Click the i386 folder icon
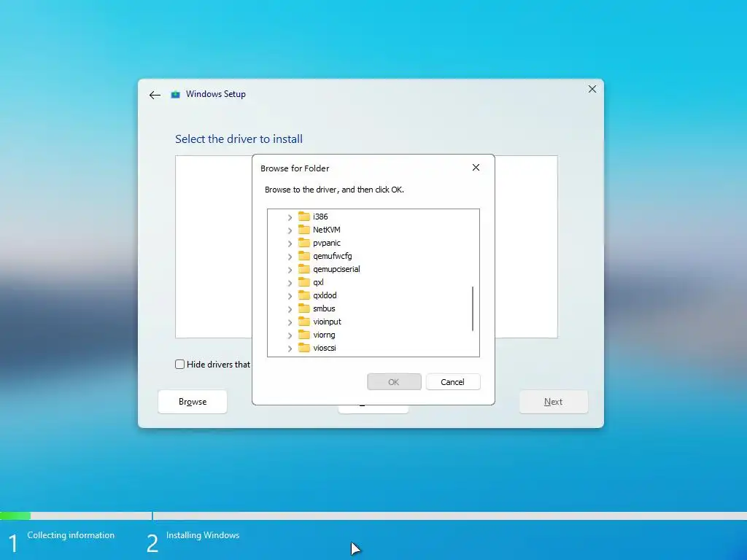 tap(304, 217)
